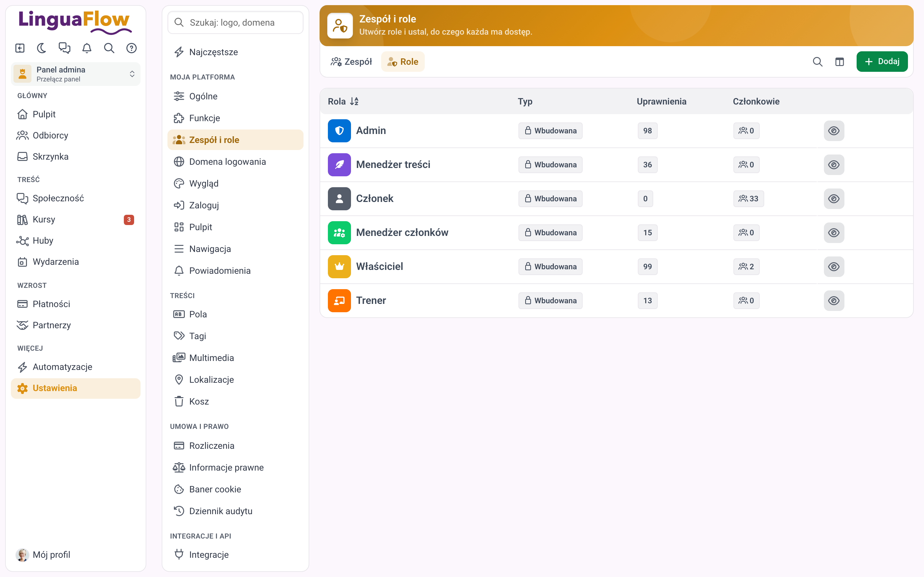Open Wygląd appearance settings

[235, 184]
